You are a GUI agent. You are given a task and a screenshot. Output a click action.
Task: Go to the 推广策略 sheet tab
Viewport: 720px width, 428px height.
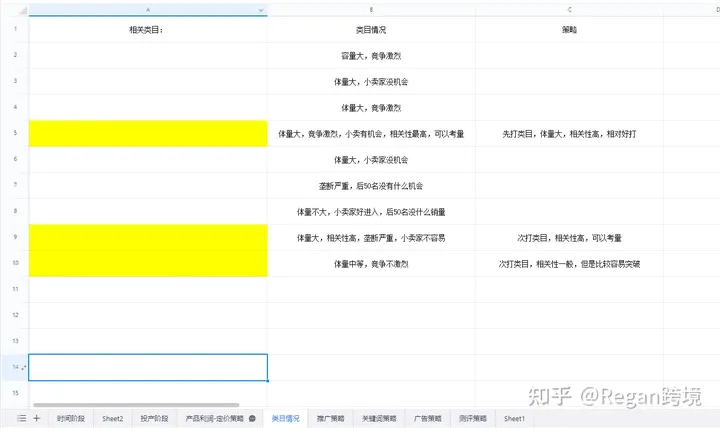[x=330, y=419]
